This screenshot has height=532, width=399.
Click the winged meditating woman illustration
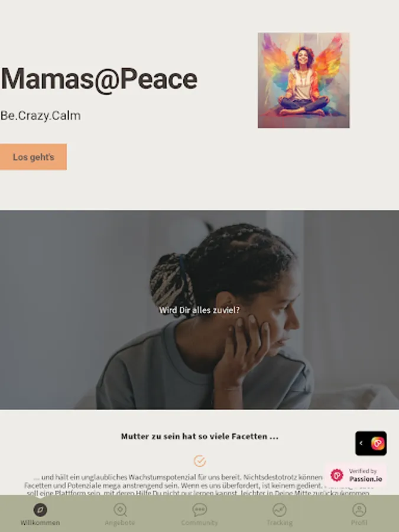(304, 80)
